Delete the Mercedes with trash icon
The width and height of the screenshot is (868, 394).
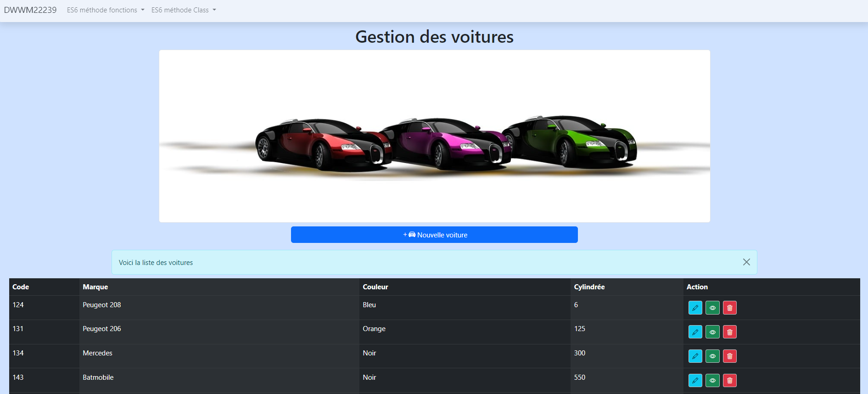729,356
